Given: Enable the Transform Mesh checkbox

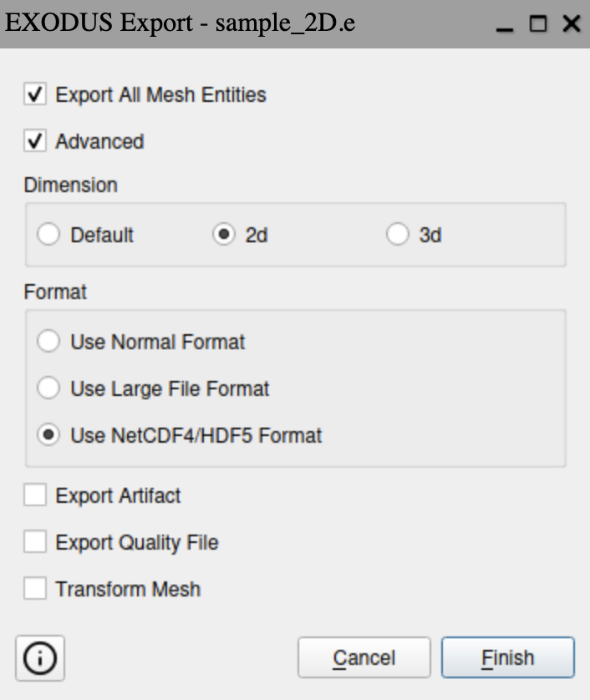Looking at the screenshot, I should pos(35,589).
